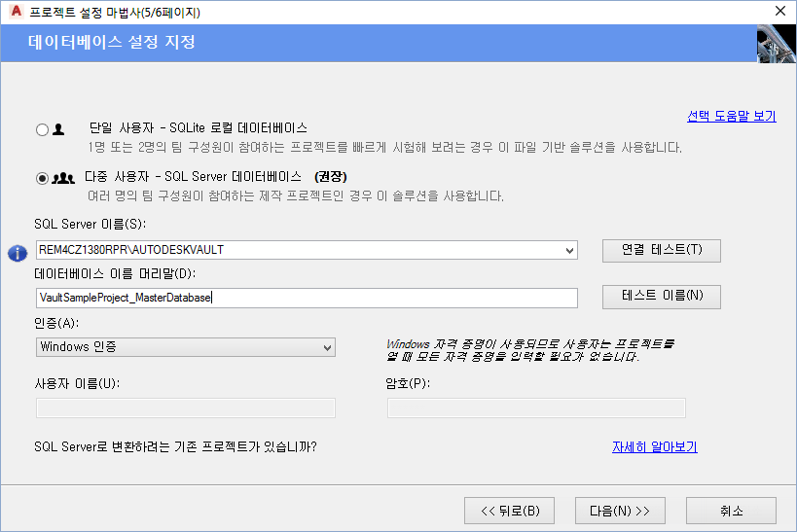
Task: Close the project setup wizard window
Action: click(x=780, y=11)
